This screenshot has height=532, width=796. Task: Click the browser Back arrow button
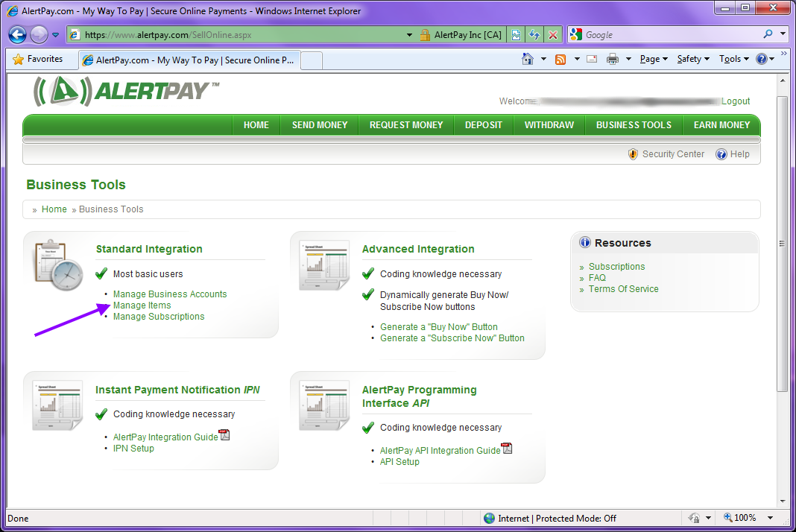[17, 34]
